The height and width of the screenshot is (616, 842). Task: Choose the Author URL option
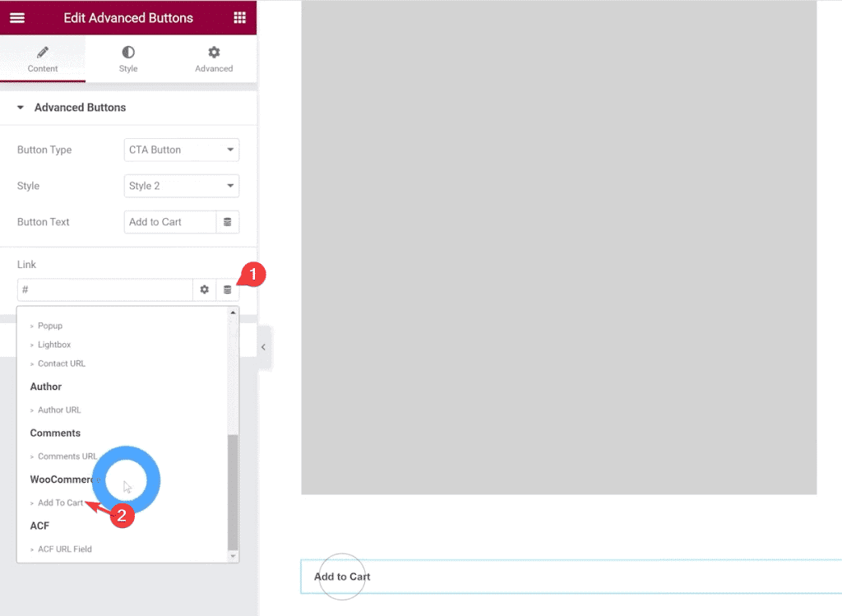tap(59, 410)
